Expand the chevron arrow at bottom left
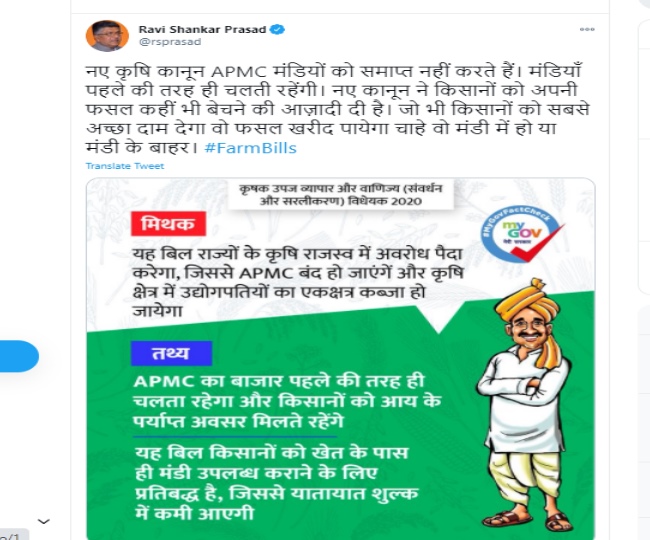This screenshot has width=650, height=540. tap(44, 521)
